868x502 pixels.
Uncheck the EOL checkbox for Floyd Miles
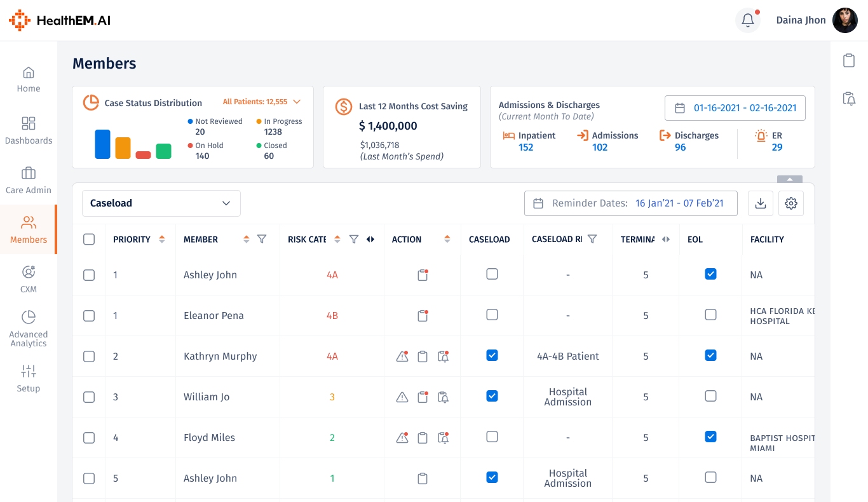point(710,437)
